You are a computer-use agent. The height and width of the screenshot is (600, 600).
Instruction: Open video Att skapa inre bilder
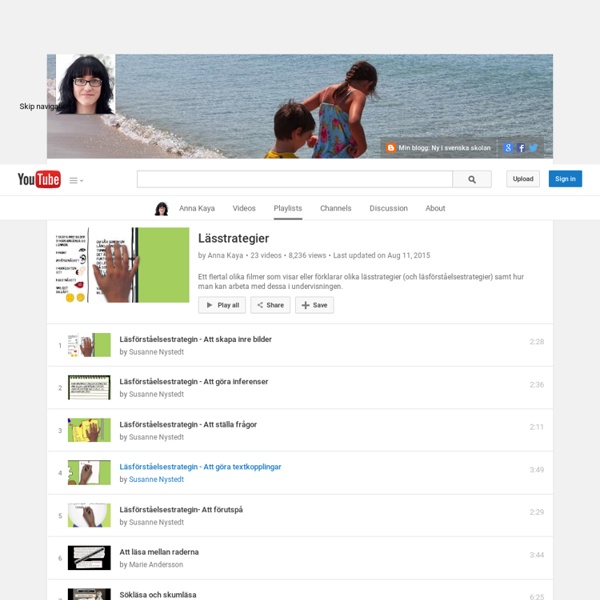pyautogui.click(x=196, y=339)
